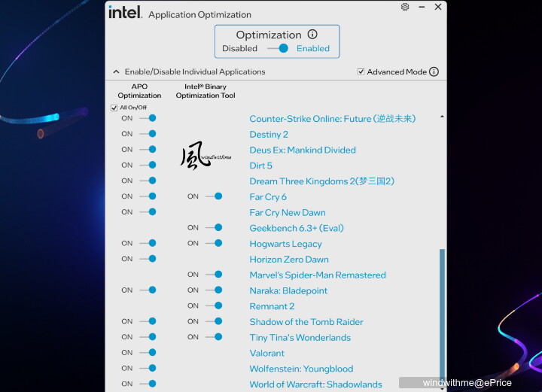The width and height of the screenshot is (542, 392).
Task: Click the Intel Binary Optimization Tool header
Action: (206, 91)
